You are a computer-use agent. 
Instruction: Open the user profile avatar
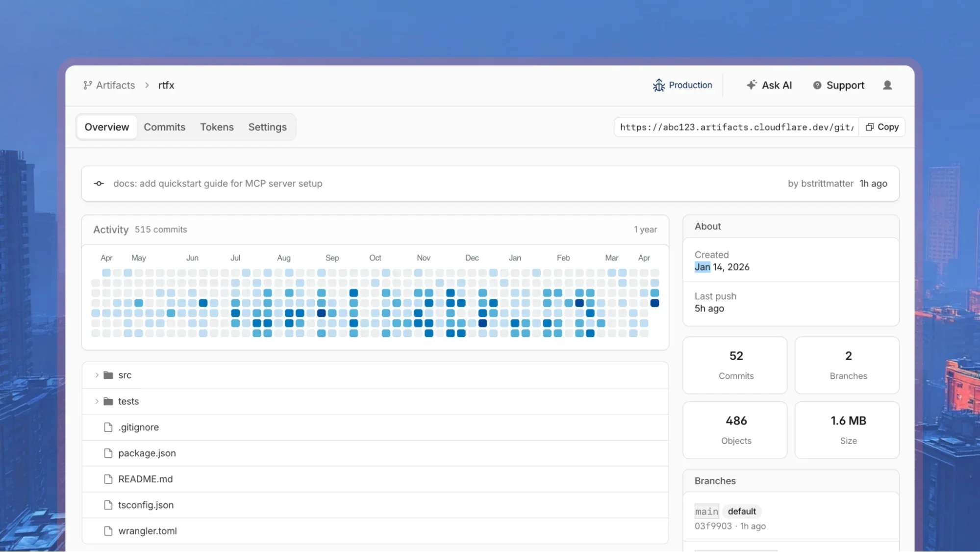(x=887, y=85)
